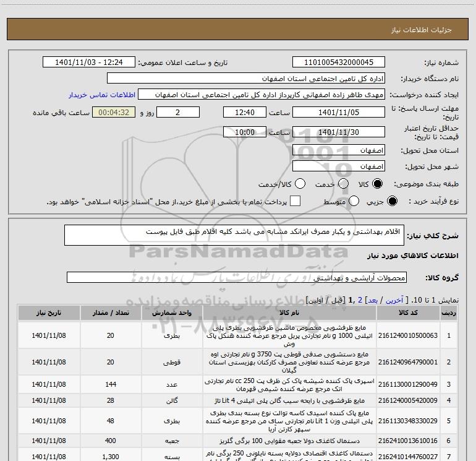The height and width of the screenshot is (461, 476).
Task: Click product name اسپری پاک کننده شیشه
Action: 289,385
